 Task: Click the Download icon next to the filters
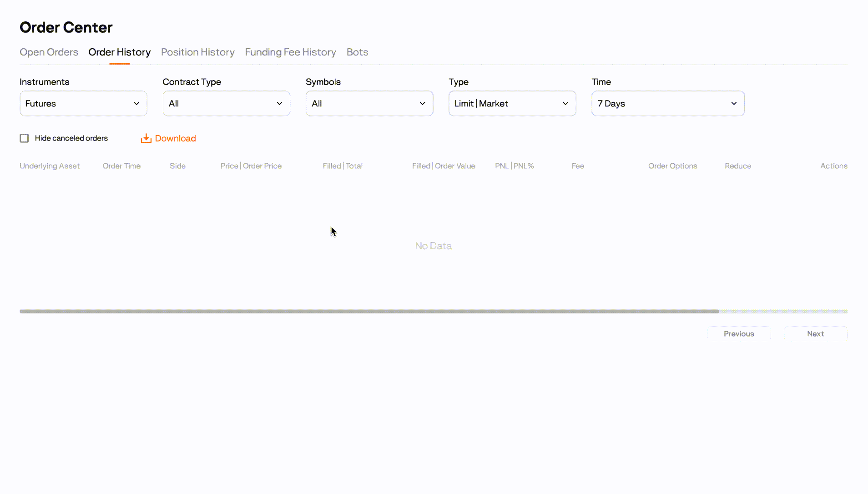146,138
